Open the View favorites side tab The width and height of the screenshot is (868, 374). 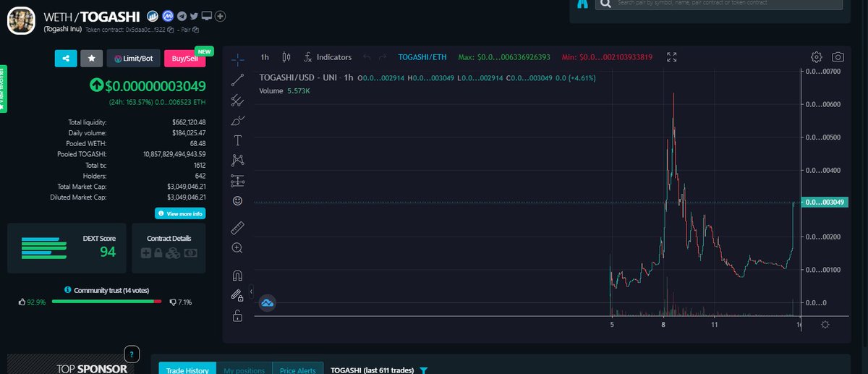(3, 89)
